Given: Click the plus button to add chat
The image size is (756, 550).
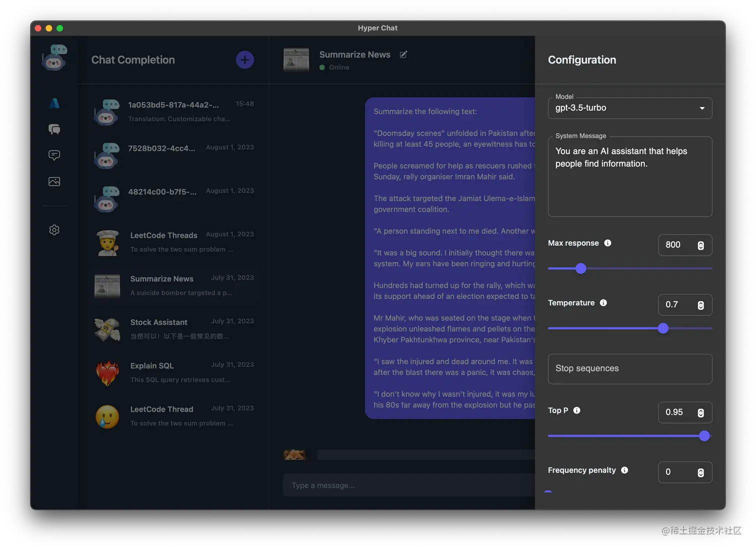Looking at the screenshot, I should point(244,60).
